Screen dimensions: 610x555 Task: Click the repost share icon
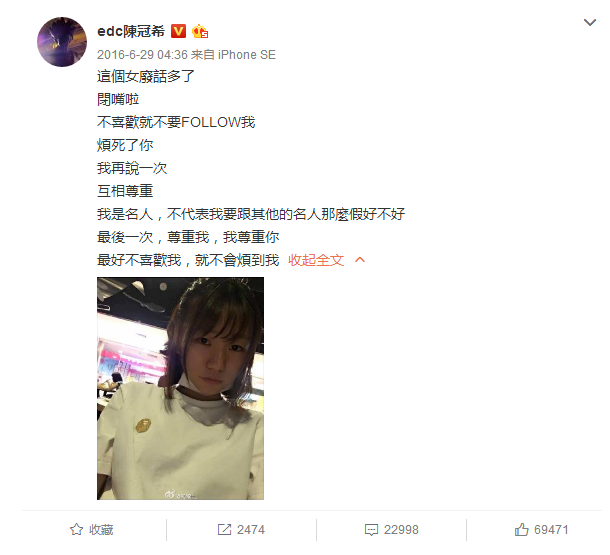pyautogui.click(x=224, y=529)
